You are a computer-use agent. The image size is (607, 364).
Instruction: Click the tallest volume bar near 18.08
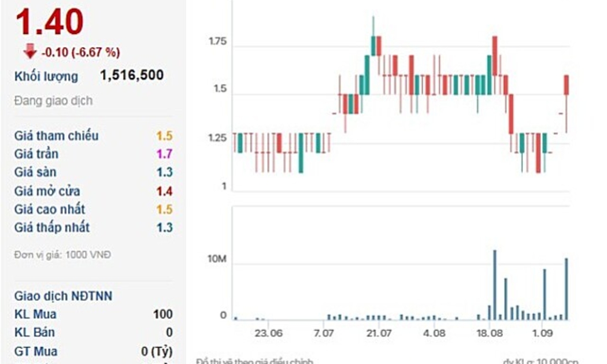pos(495,285)
